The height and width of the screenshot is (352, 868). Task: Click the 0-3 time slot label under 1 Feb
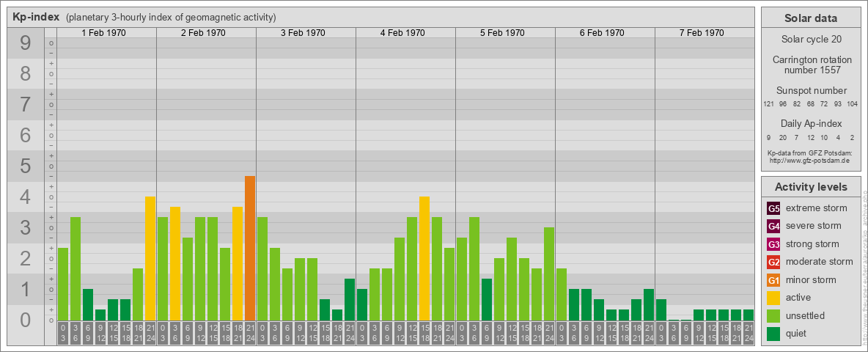click(62, 333)
